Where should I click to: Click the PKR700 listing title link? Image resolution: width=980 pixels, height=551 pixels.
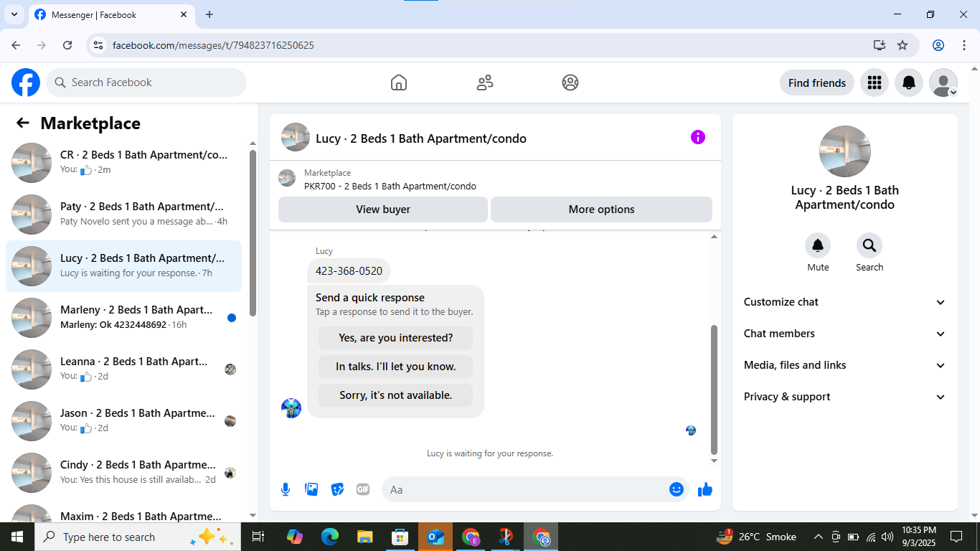(x=390, y=186)
